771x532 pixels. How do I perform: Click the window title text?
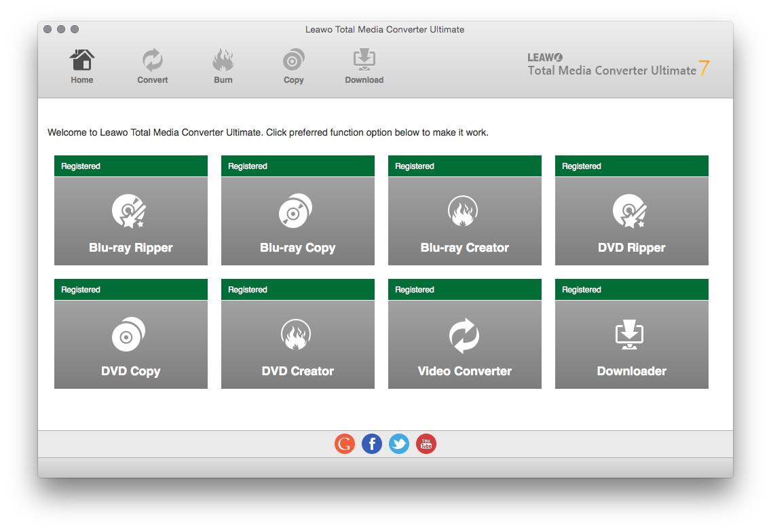pyautogui.click(x=385, y=29)
